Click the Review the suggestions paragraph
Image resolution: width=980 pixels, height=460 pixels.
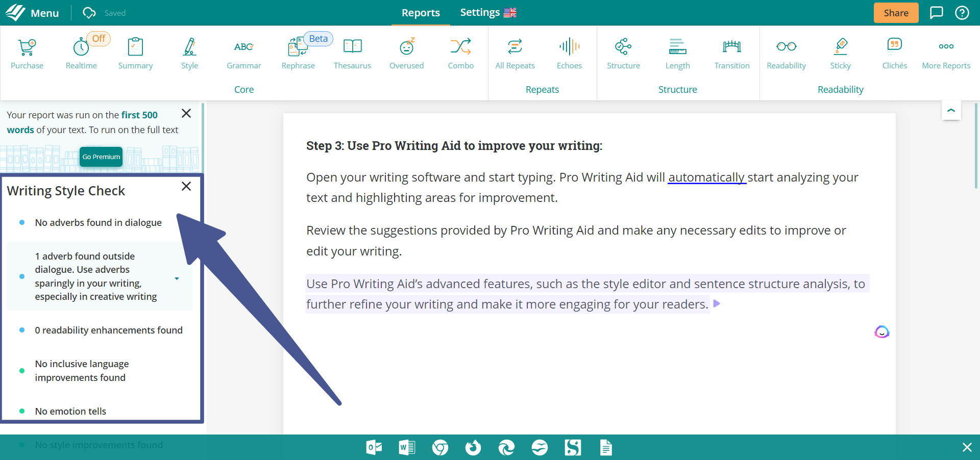pyautogui.click(x=576, y=241)
